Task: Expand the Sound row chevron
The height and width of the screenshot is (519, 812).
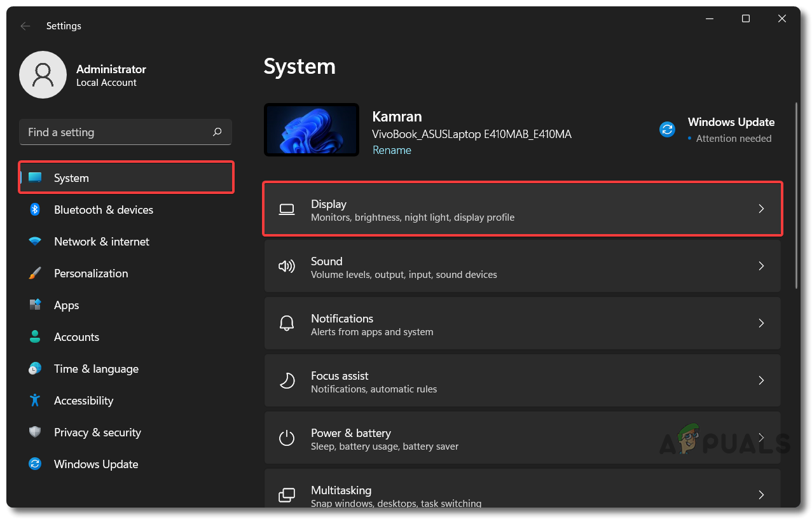Action: tap(761, 266)
